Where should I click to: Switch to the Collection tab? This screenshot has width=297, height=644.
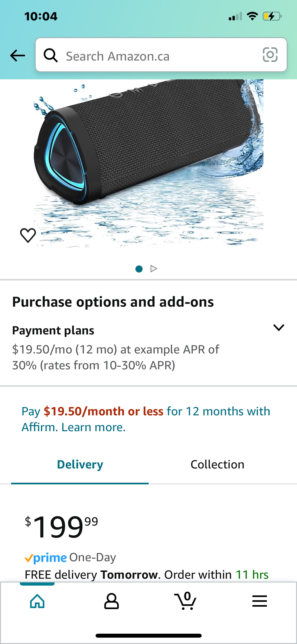(x=217, y=464)
